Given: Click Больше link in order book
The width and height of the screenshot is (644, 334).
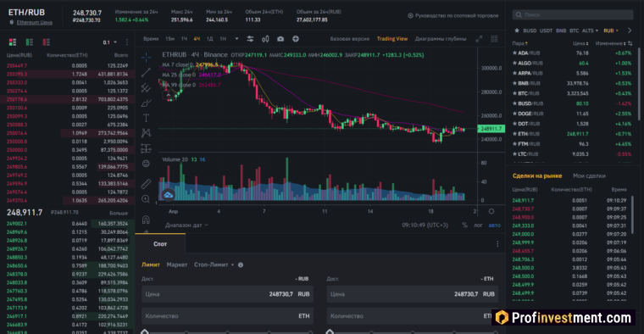Looking at the screenshot, I should pos(119,214).
